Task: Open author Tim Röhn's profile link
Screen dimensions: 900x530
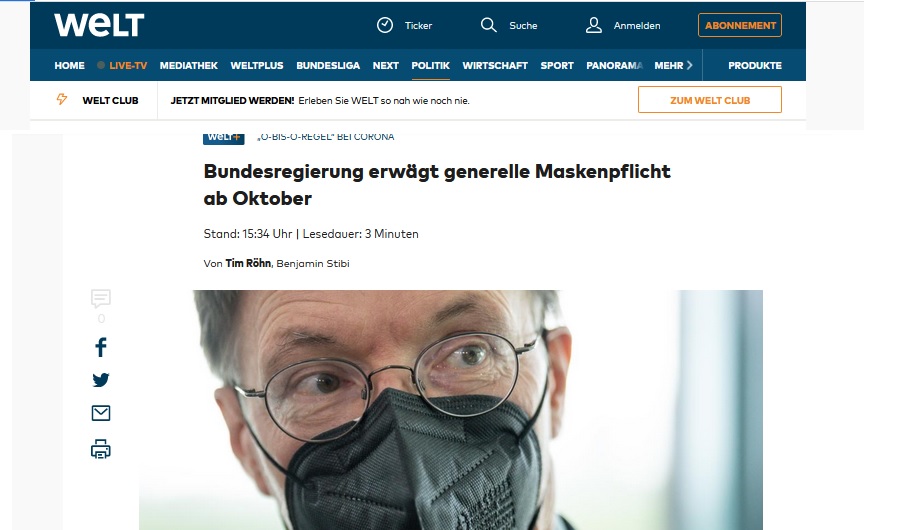Action: 248,263
